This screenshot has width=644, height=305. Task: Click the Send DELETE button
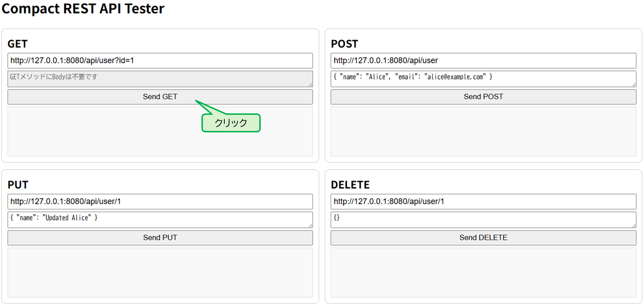(483, 238)
